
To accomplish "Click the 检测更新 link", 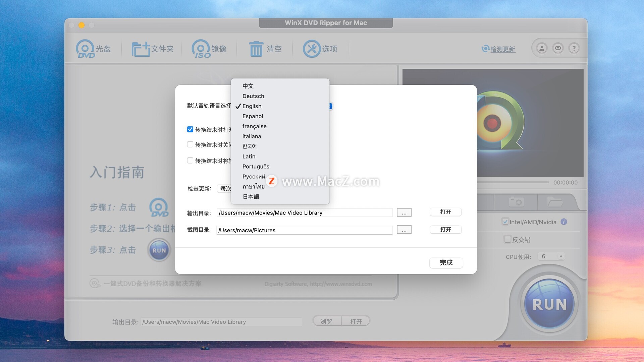I will (502, 49).
